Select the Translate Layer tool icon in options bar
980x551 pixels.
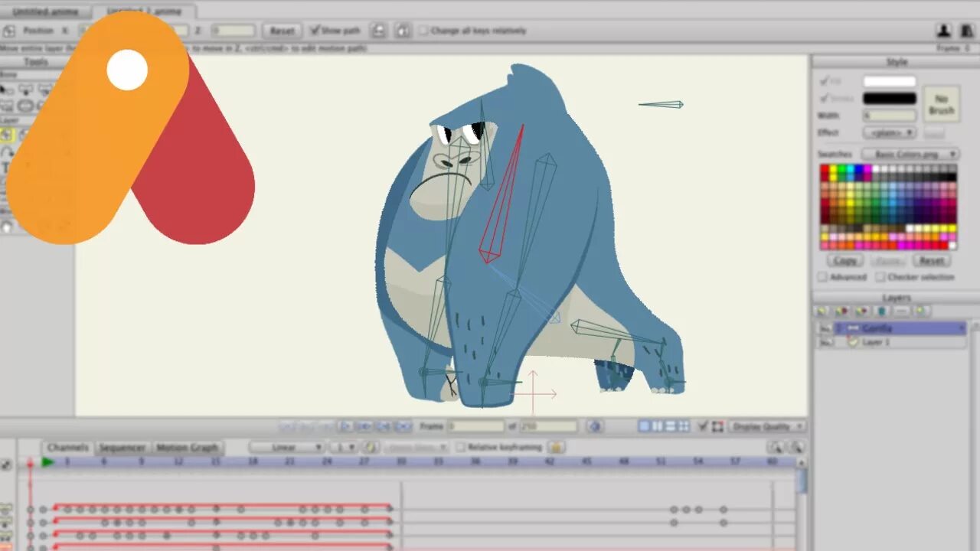(x=9, y=31)
